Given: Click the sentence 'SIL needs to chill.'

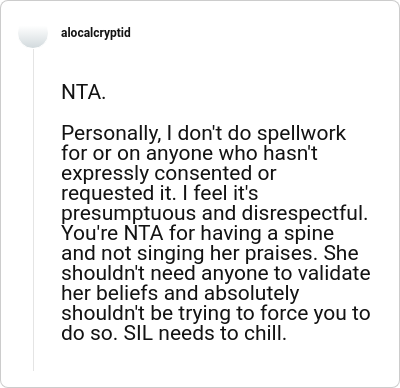Looking at the screenshot, I should click(205, 333).
